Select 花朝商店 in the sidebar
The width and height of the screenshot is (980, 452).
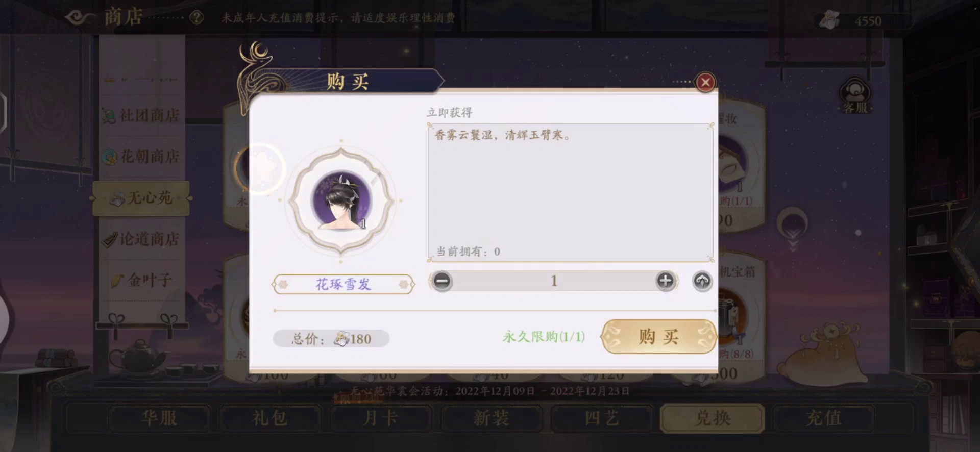click(141, 157)
